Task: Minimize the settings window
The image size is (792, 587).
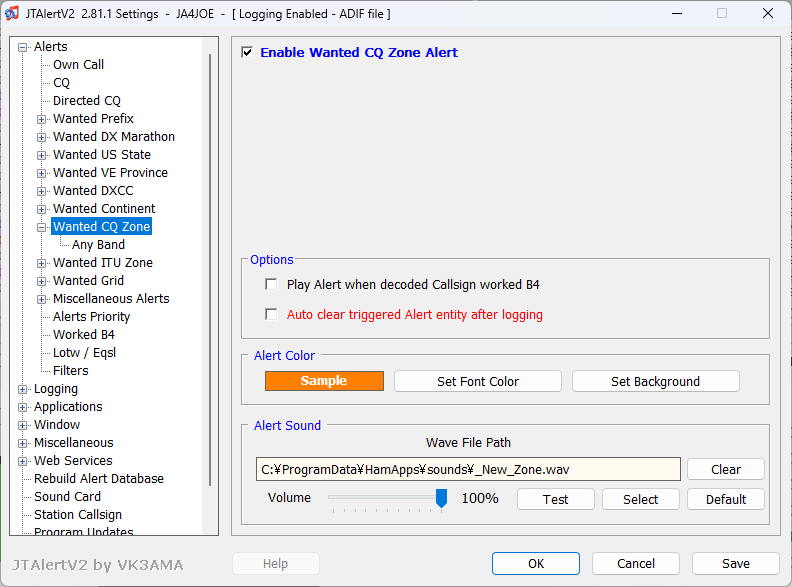Action: [677, 14]
